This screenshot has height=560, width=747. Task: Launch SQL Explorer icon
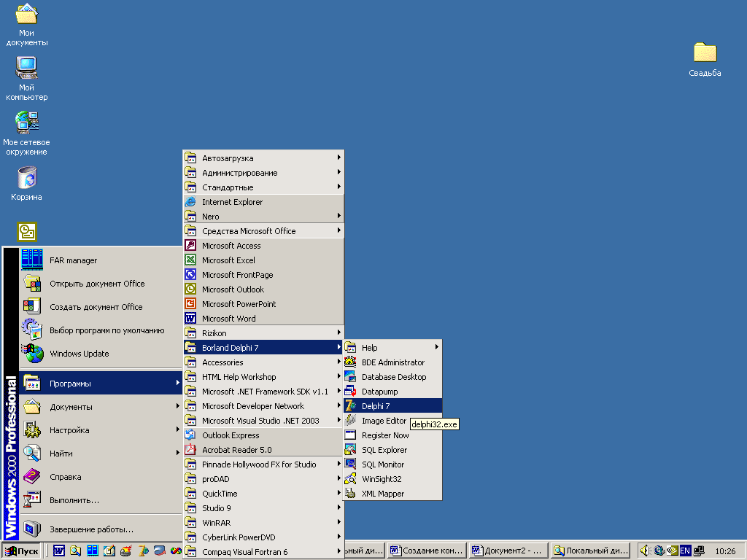click(350, 449)
